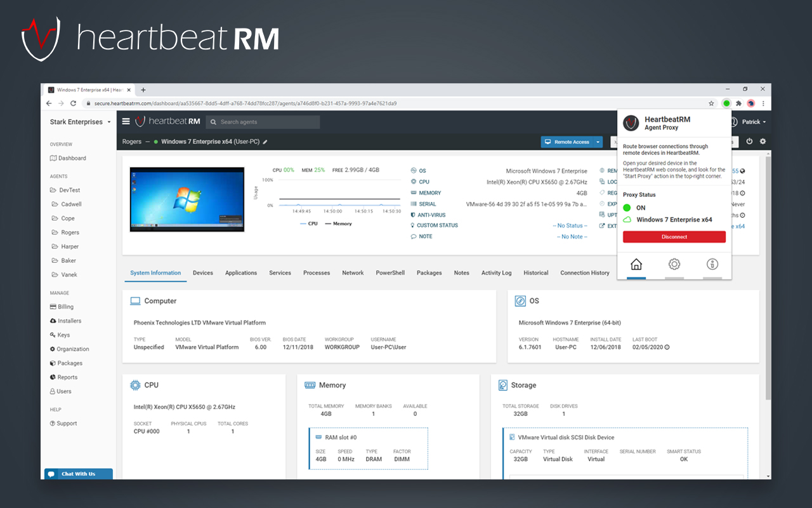
Task: Open Reports in the sidebar
Action: [x=63, y=377]
